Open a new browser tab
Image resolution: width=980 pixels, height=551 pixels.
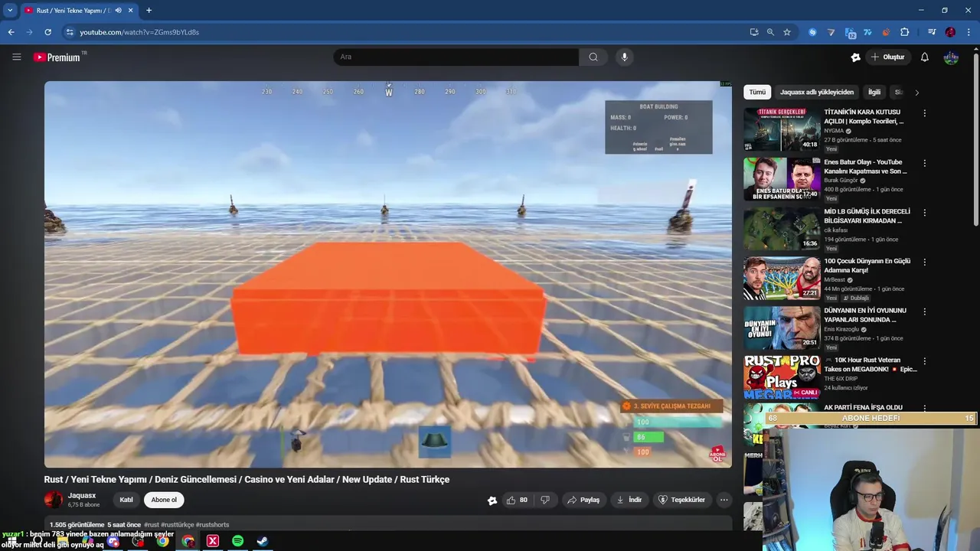point(149,10)
